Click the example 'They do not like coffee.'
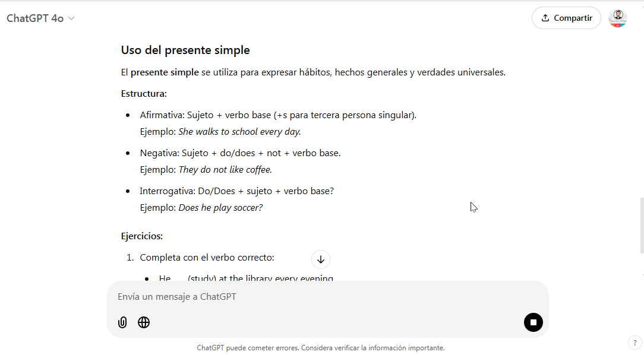644x355 pixels. (x=225, y=170)
